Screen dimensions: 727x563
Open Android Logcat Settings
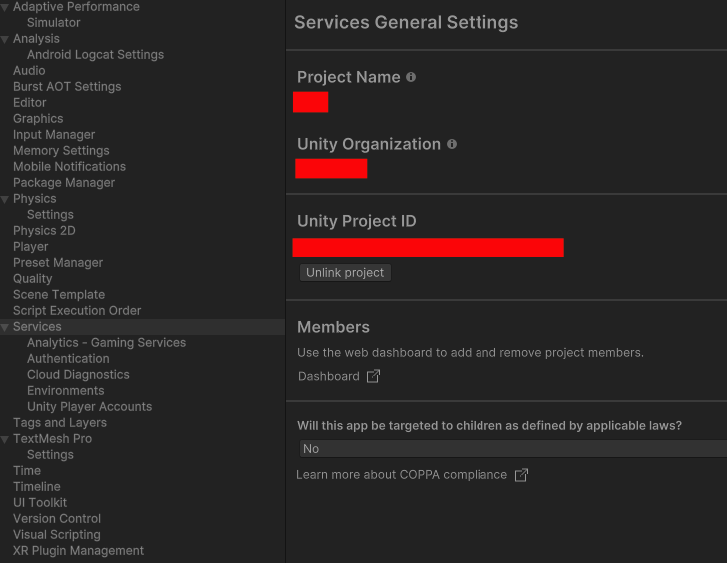(x=95, y=55)
